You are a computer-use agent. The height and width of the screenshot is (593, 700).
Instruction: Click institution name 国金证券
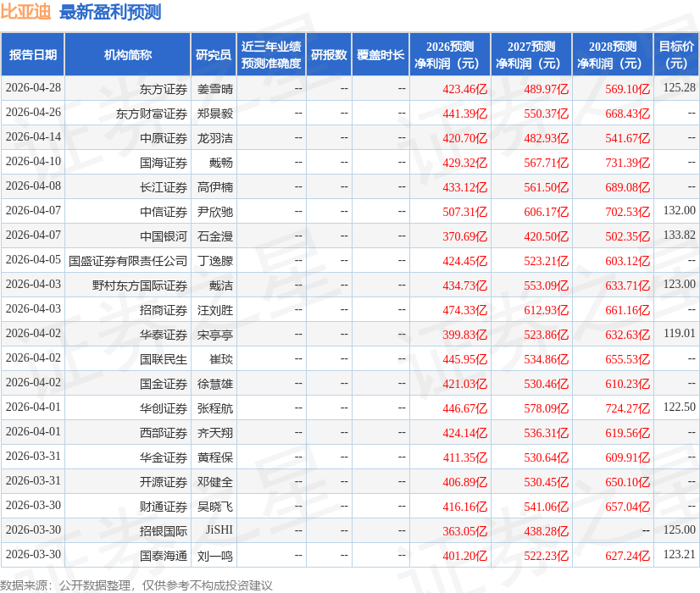point(163,384)
